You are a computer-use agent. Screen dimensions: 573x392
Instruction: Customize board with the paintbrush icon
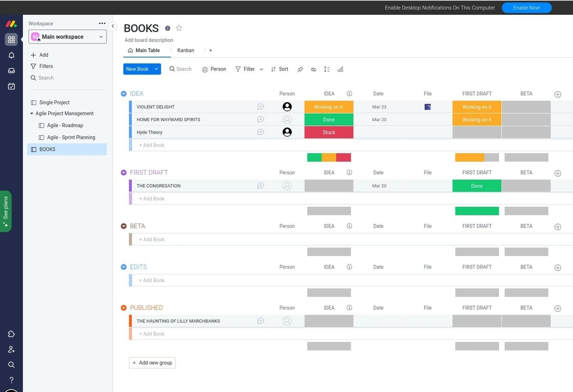click(340, 69)
